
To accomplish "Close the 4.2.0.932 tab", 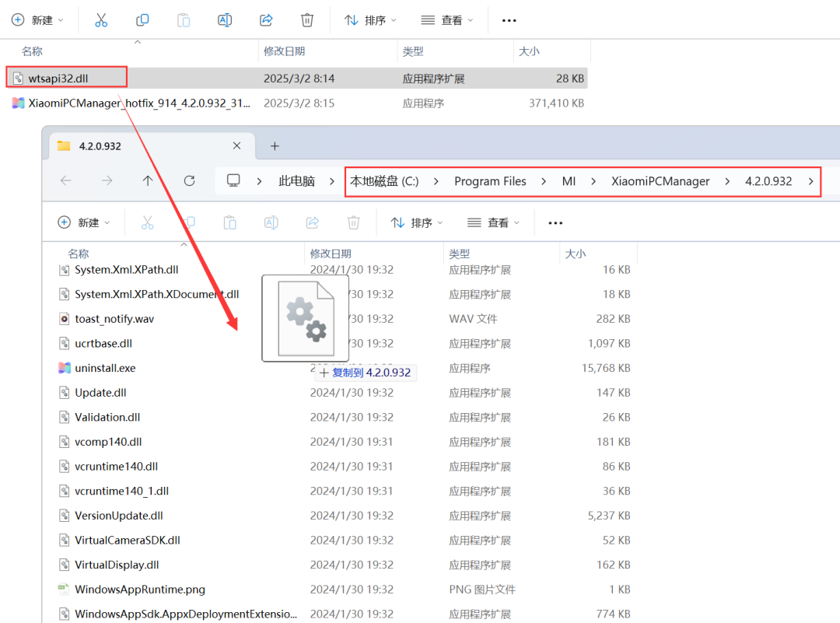I will [236, 145].
